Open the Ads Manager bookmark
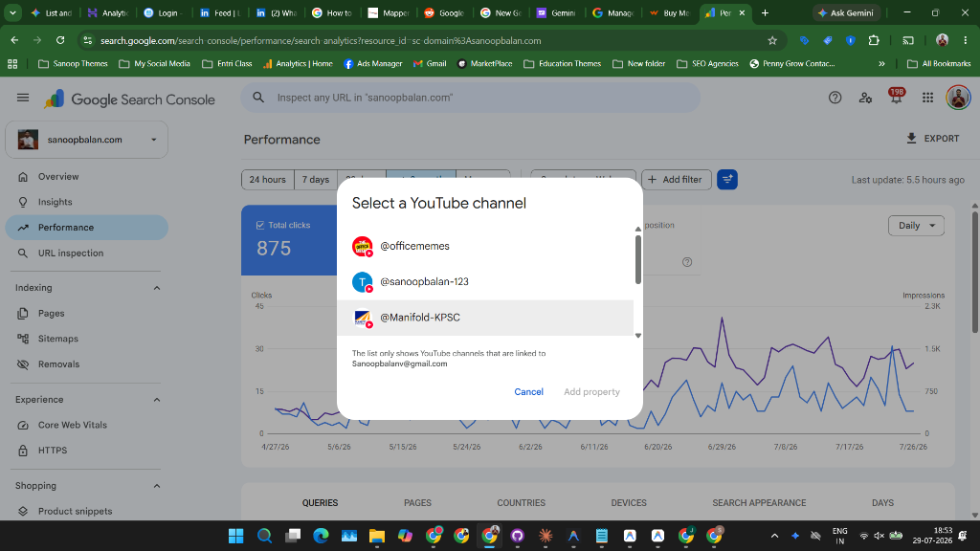980x551 pixels. (372, 64)
